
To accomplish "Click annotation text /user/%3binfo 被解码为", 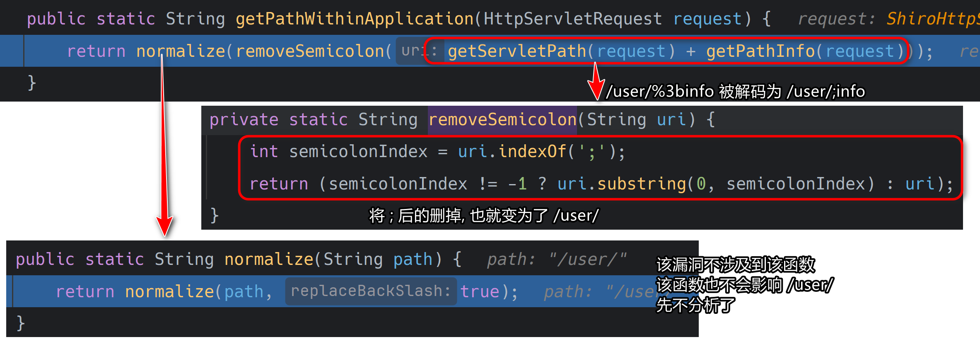I will tap(693, 92).
